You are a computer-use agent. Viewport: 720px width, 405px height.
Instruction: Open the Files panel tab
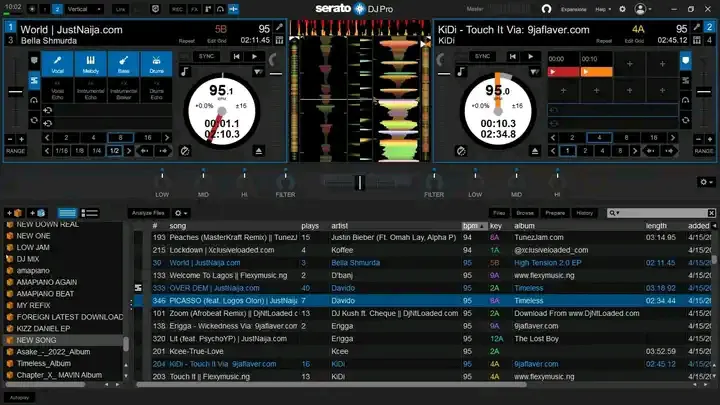pos(499,213)
